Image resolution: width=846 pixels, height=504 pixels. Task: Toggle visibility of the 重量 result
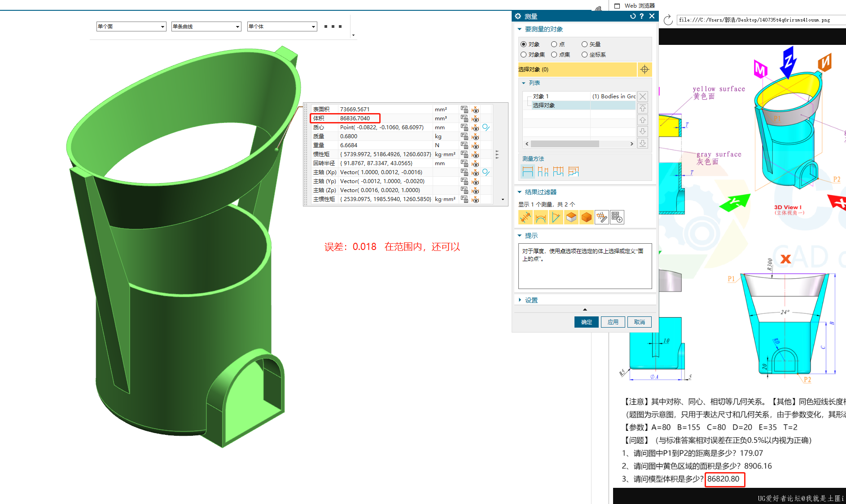point(475,145)
